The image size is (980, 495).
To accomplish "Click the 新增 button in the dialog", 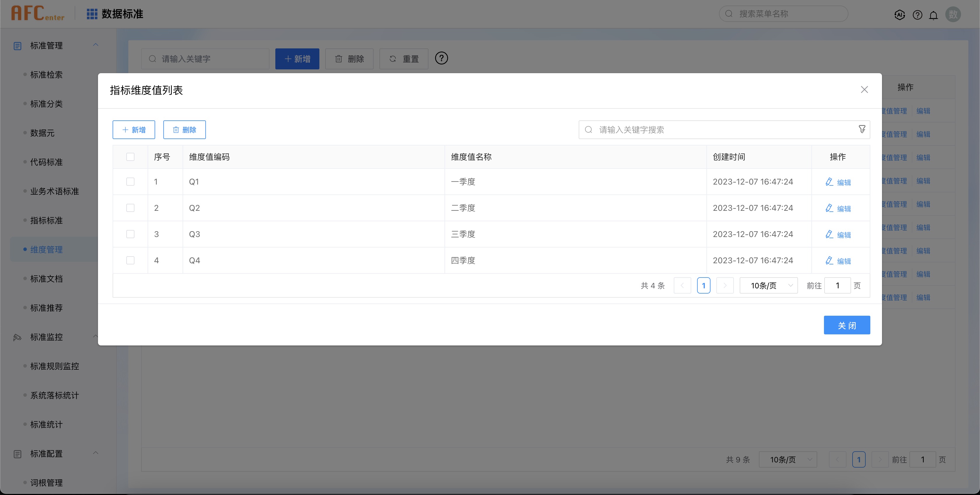I will 134,130.
